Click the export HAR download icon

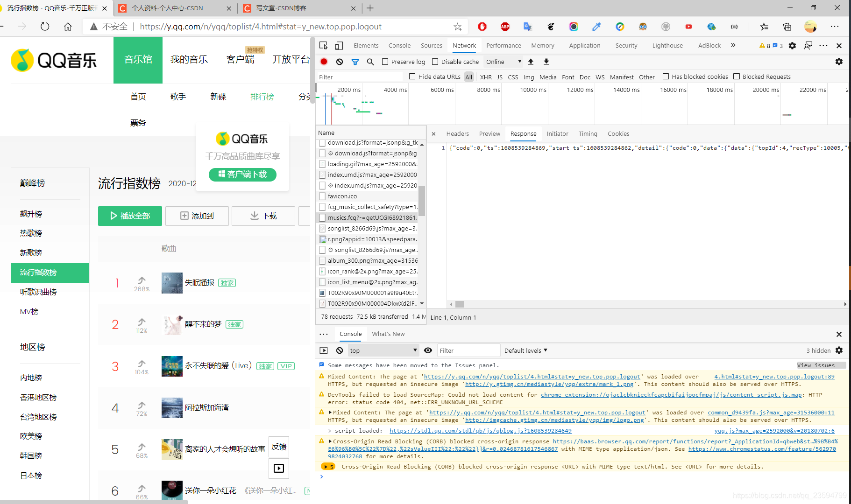(x=546, y=62)
